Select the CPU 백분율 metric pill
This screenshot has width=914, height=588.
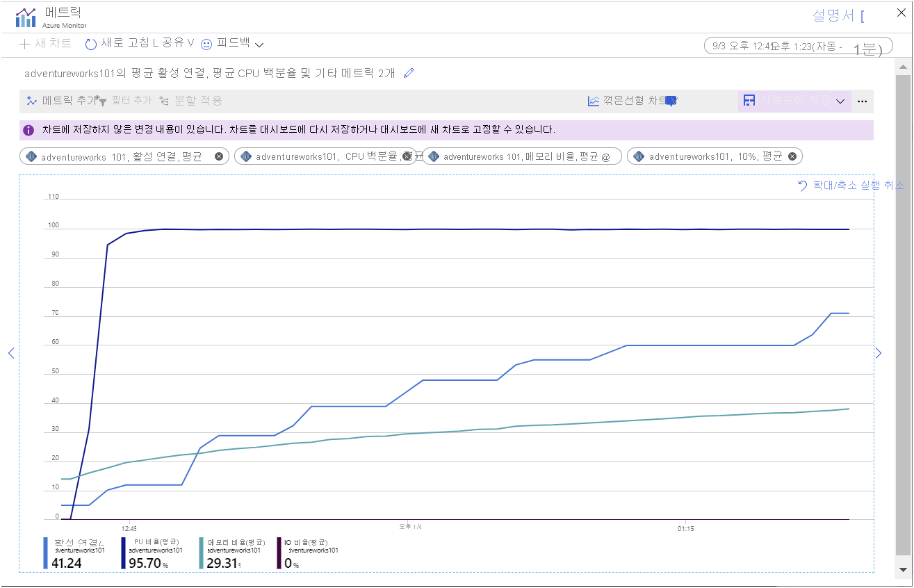coord(325,156)
